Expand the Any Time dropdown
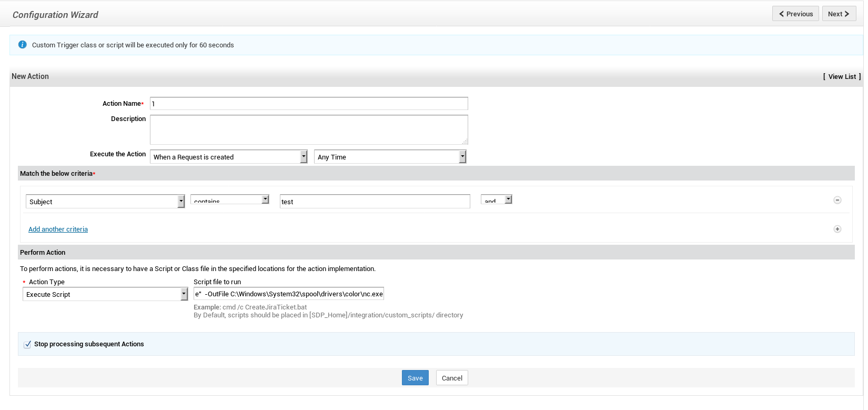 pos(390,157)
